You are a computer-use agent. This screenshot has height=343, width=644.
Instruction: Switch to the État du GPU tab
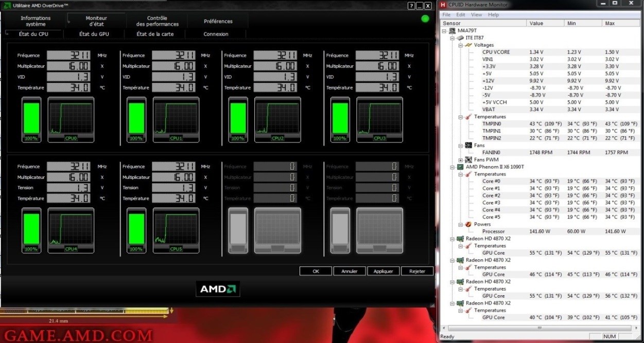click(94, 34)
